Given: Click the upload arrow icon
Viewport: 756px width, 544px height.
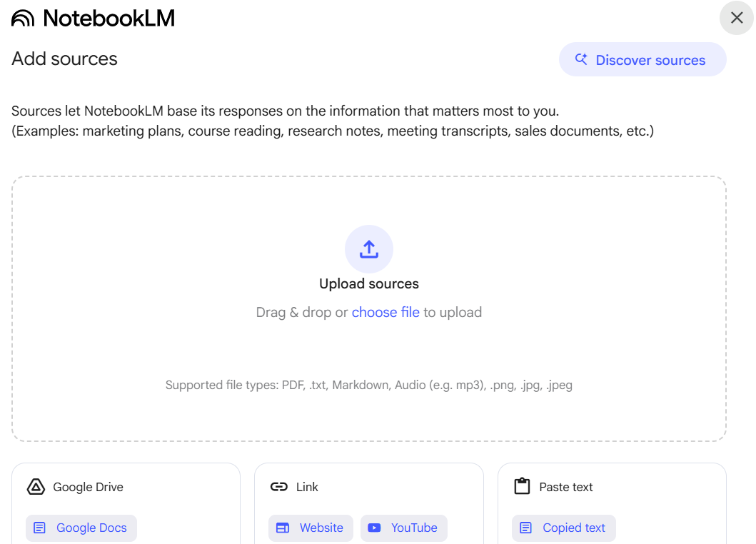Looking at the screenshot, I should 369,249.
